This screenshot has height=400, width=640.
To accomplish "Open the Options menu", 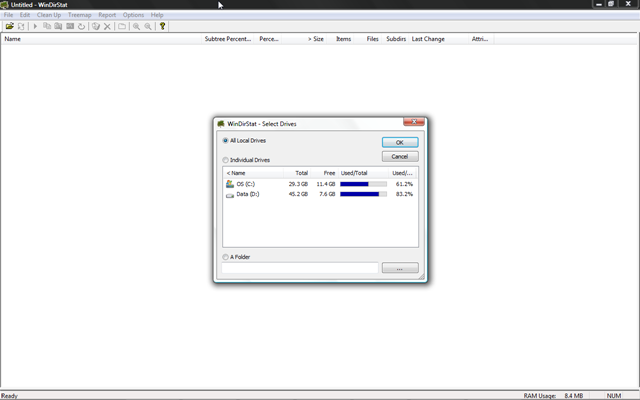I will [x=133, y=15].
